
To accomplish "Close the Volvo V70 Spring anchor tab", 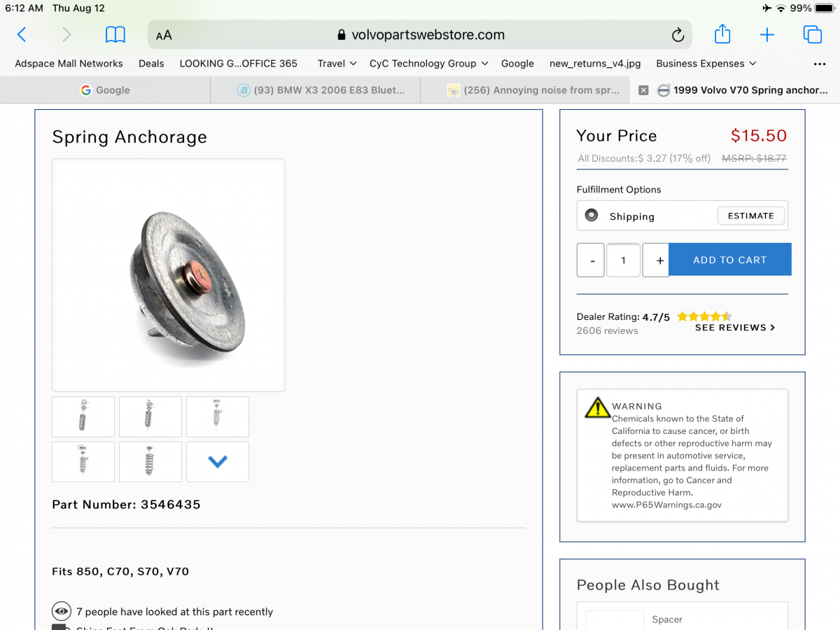I will [x=643, y=90].
